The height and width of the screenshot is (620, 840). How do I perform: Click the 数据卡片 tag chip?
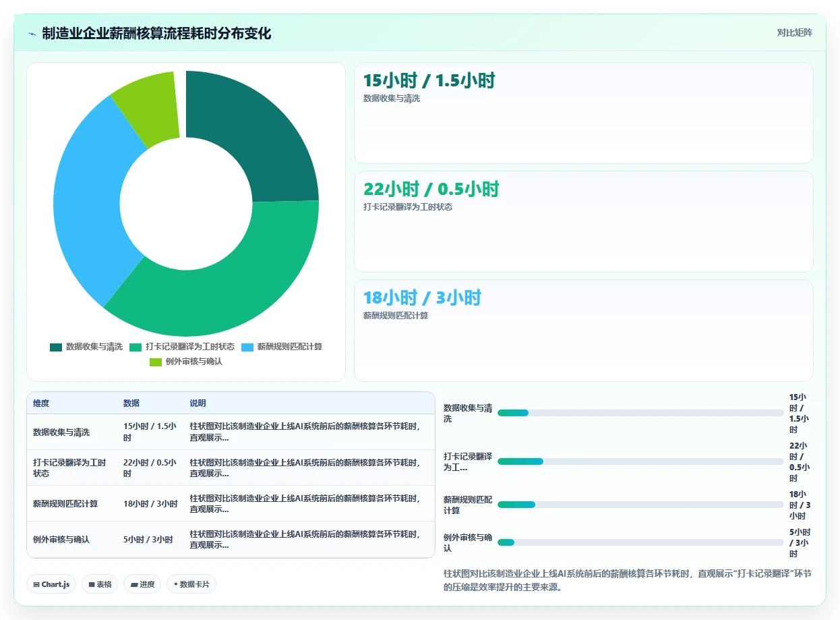[x=191, y=584]
